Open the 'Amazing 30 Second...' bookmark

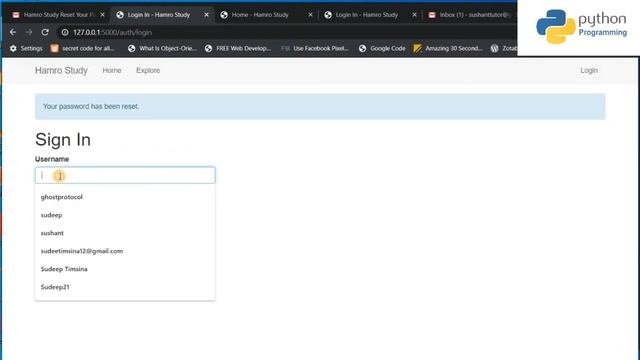(x=448, y=48)
